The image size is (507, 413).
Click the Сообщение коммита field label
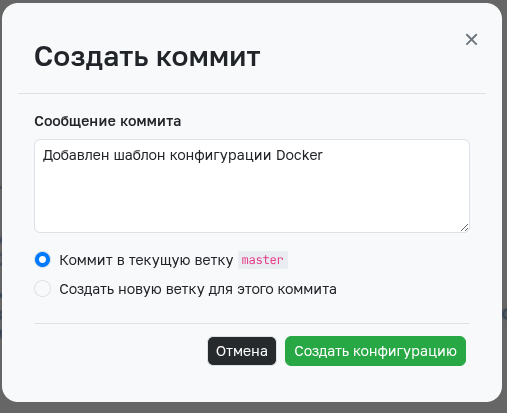coord(108,121)
